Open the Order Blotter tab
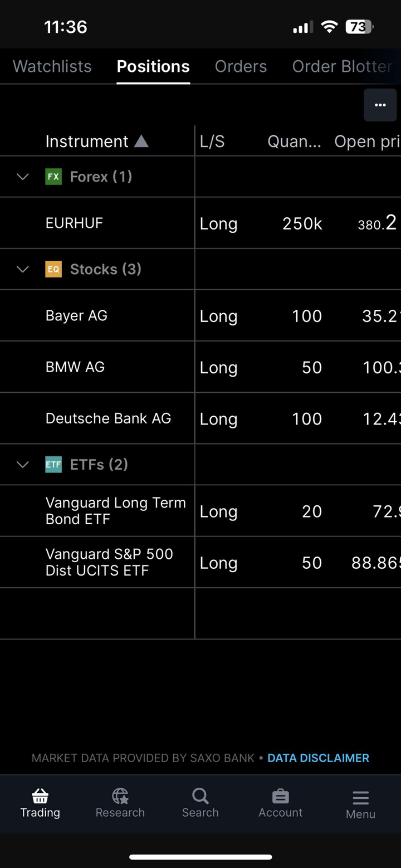Viewport: 401px width, 868px height. click(x=342, y=66)
